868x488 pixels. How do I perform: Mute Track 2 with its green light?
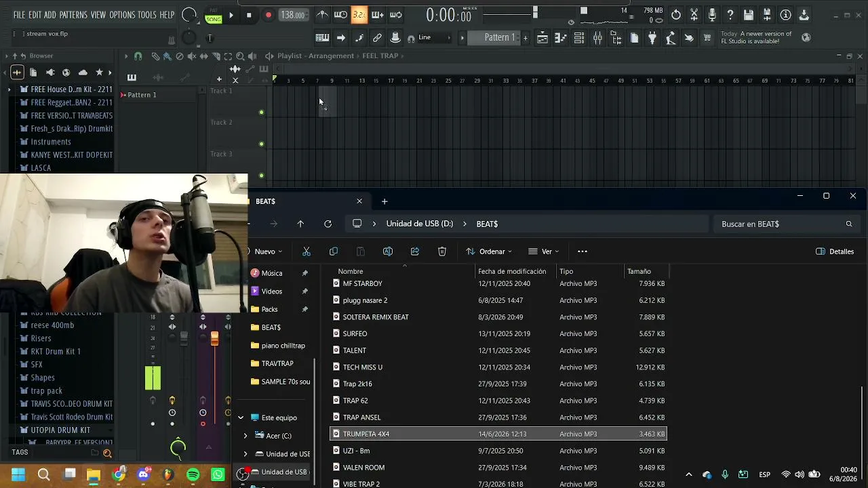coord(261,144)
